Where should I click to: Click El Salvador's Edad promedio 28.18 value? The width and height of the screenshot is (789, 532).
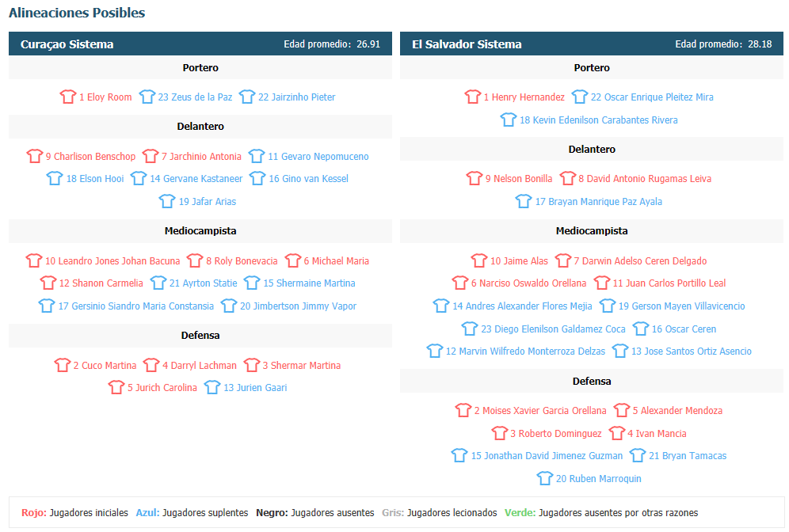coord(760,44)
